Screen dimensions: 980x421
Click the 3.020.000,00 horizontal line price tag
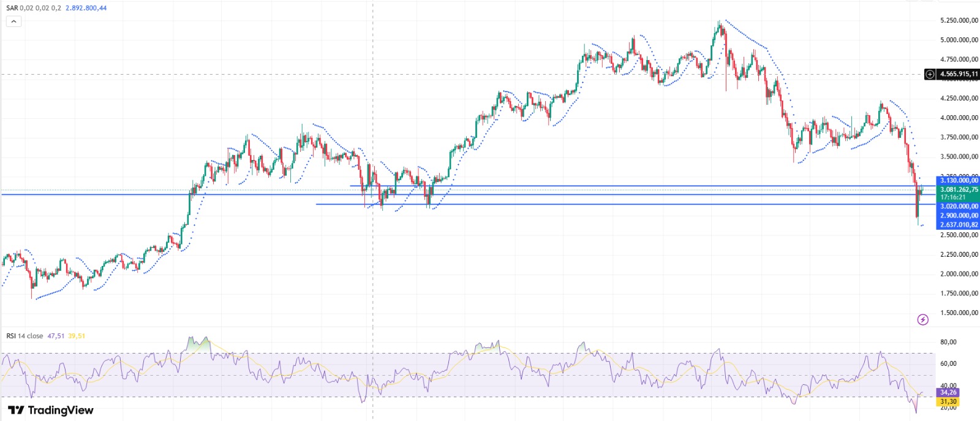(959, 207)
